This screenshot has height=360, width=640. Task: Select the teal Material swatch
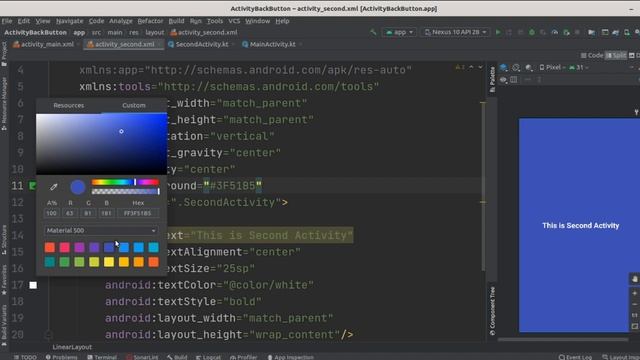coord(50,262)
